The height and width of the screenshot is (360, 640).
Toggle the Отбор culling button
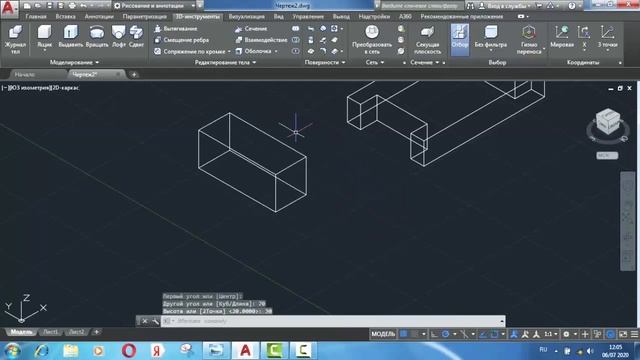(460, 39)
